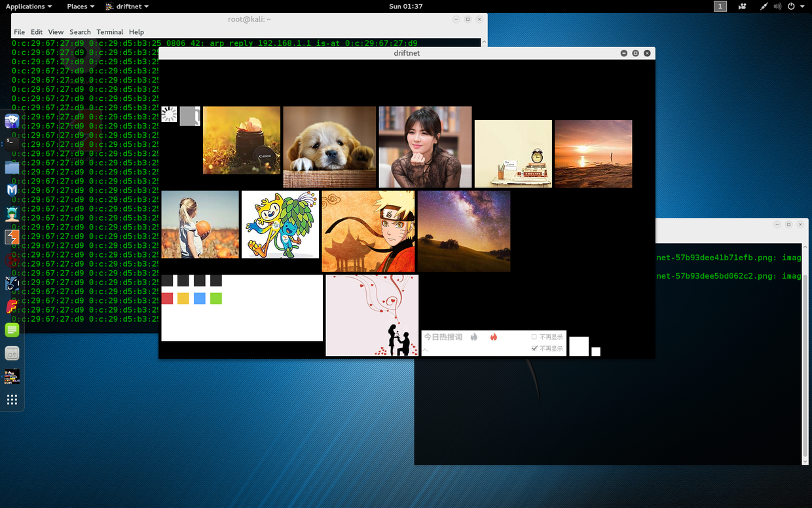
Task: Click the driftnet window title bar
Action: pos(407,53)
